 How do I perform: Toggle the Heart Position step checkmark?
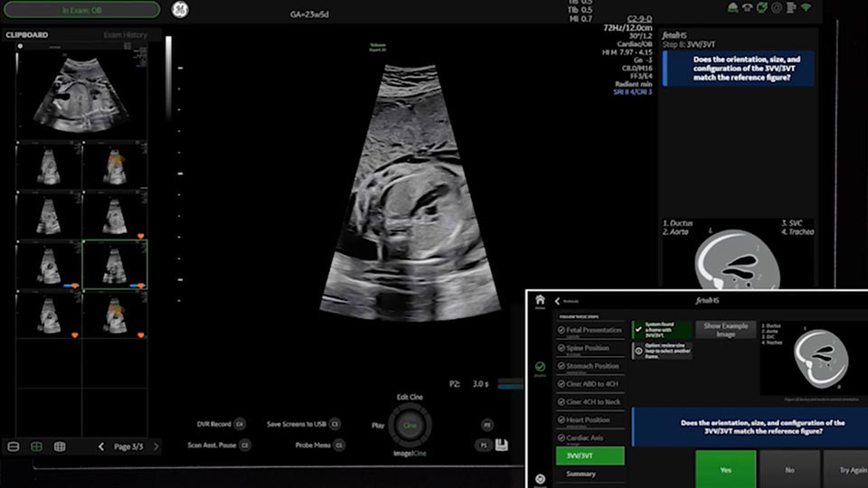[x=561, y=420]
